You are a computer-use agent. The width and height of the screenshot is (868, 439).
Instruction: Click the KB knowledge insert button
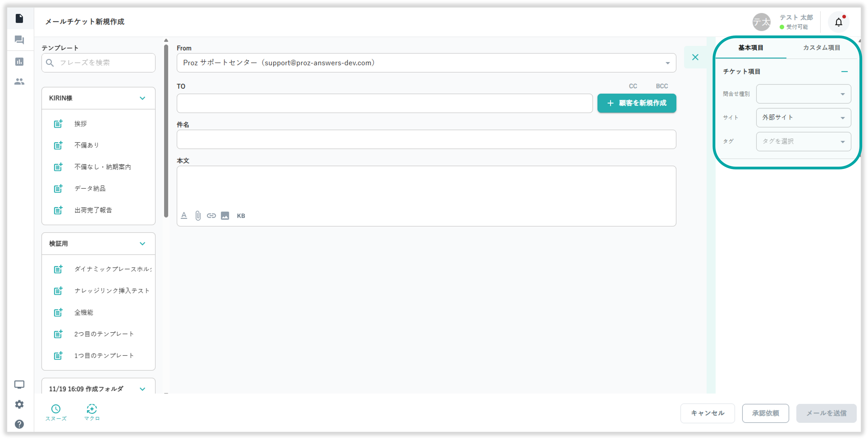pyautogui.click(x=241, y=216)
